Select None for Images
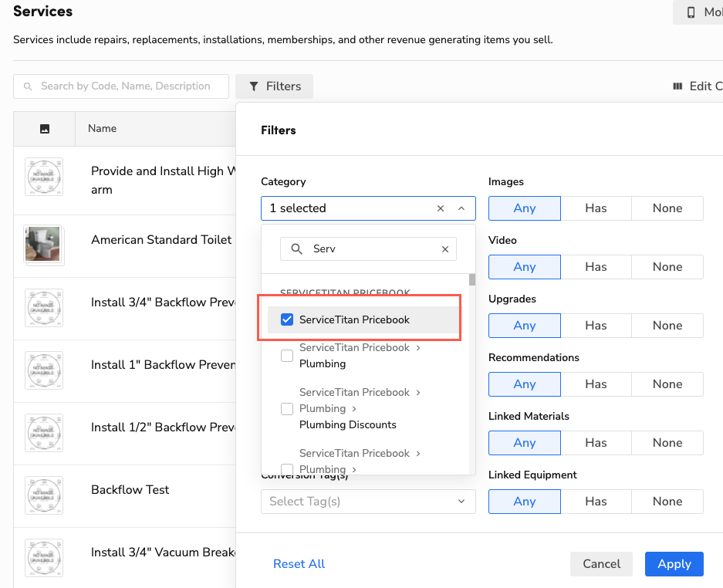 [667, 208]
